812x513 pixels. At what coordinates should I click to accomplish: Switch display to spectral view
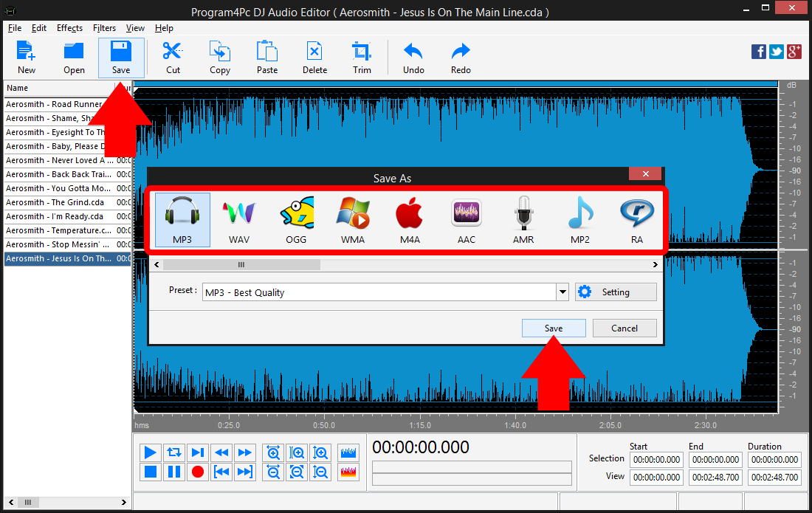(x=348, y=472)
